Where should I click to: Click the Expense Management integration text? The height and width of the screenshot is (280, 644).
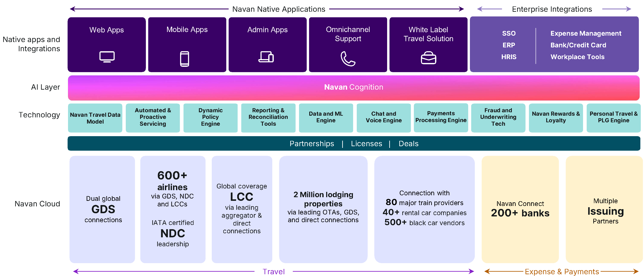585,34
